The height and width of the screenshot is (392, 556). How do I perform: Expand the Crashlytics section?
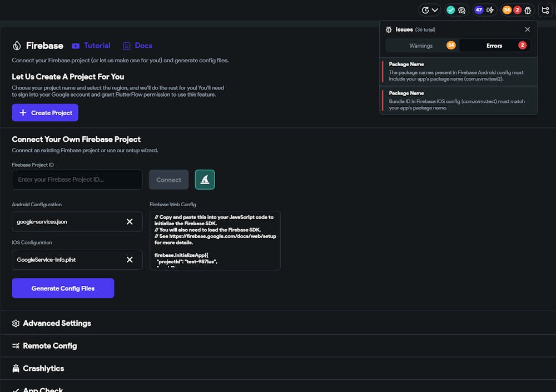click(43, 369)
